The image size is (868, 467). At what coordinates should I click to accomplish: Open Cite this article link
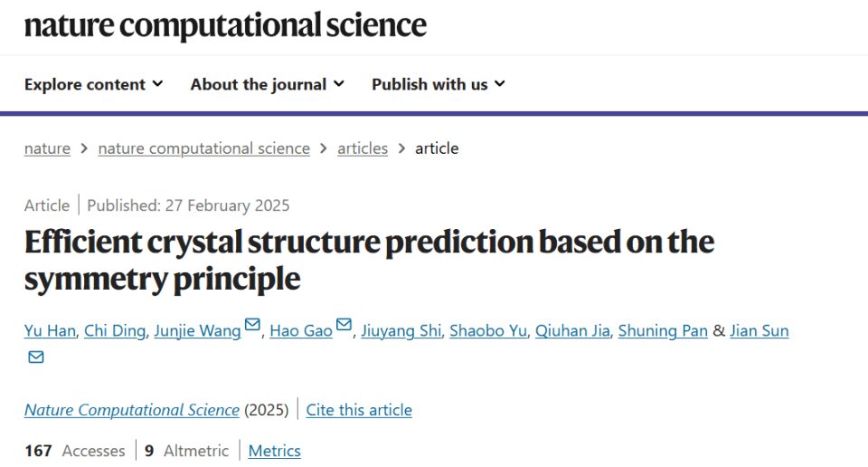tap(359, 410)
